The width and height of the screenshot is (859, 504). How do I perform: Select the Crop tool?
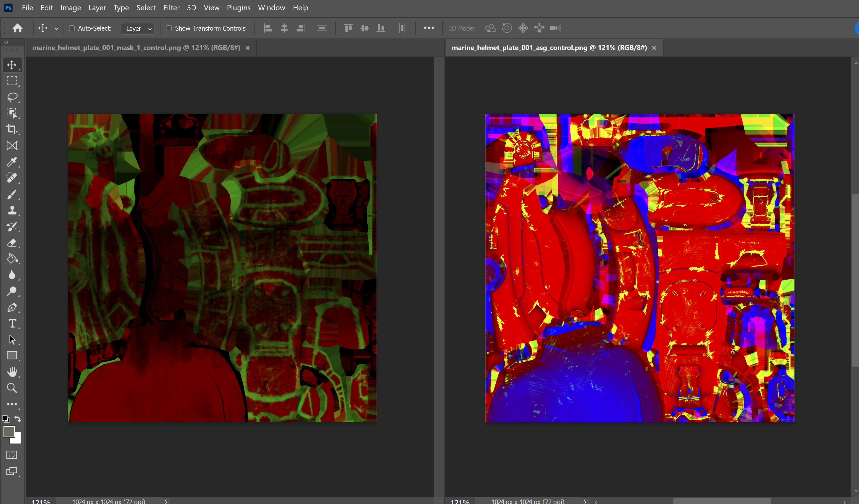click(12, 129)
